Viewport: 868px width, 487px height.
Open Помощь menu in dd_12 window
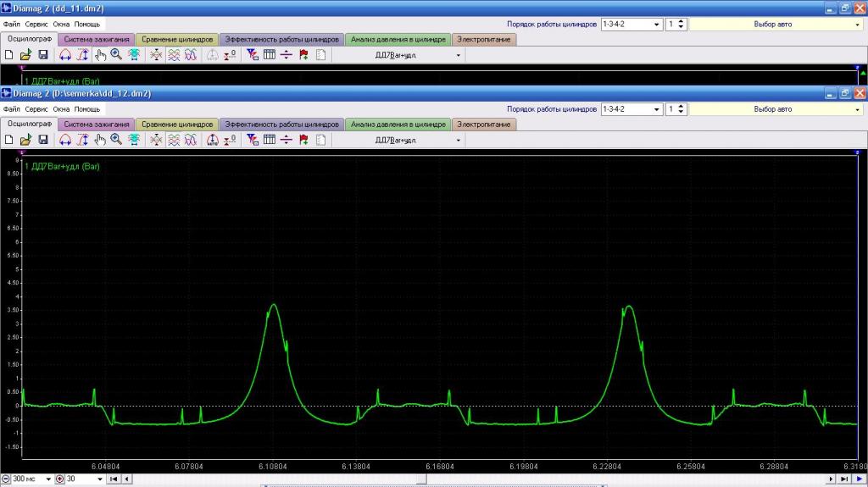[x=87, y=109]
